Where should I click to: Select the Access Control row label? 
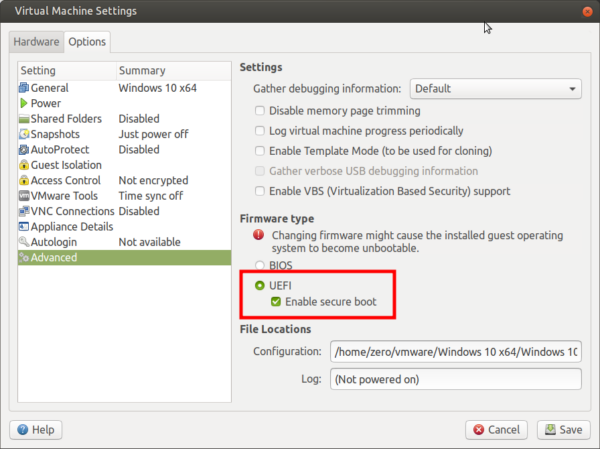point(65,180)
